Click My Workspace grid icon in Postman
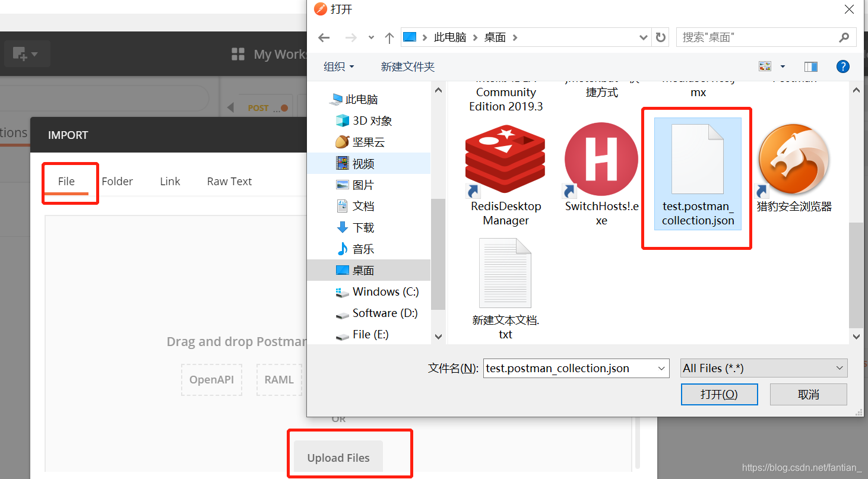This screenshot has height=479, width=868. (x=238, y=55)
